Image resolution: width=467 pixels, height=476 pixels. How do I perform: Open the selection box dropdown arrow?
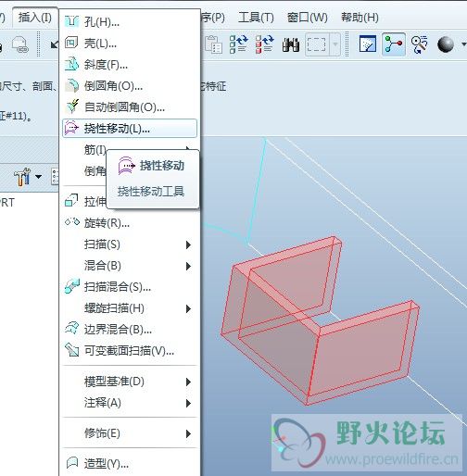click(x=335, y=44)
